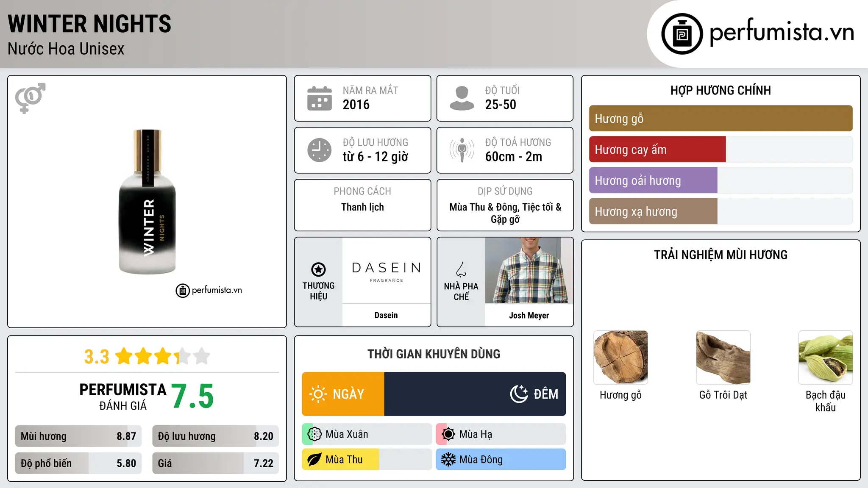
Task: Click the Nước Hoa Unisex subtitle
Action: [66, 49]
